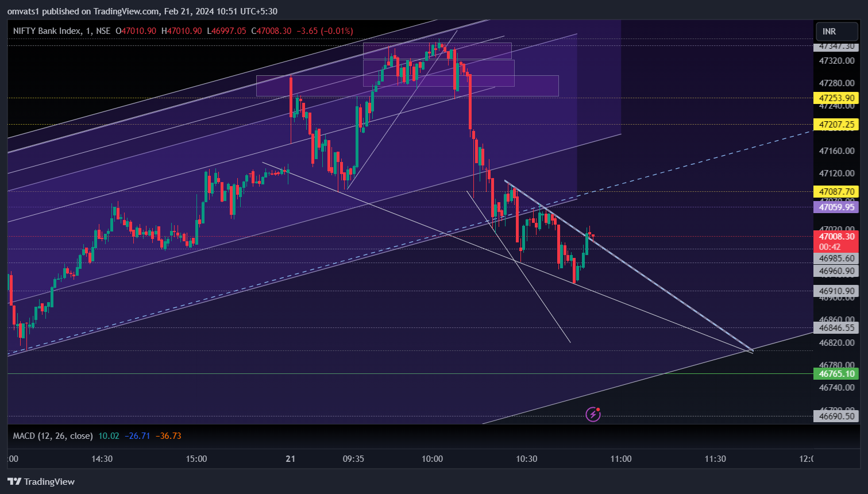Click the 46910.90 price label
This screenshot has height=494, width=868.
[836, 291]
